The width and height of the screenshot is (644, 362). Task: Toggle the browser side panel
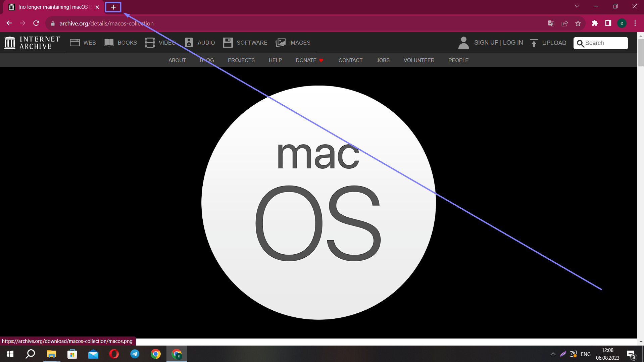tap(608, 23)
